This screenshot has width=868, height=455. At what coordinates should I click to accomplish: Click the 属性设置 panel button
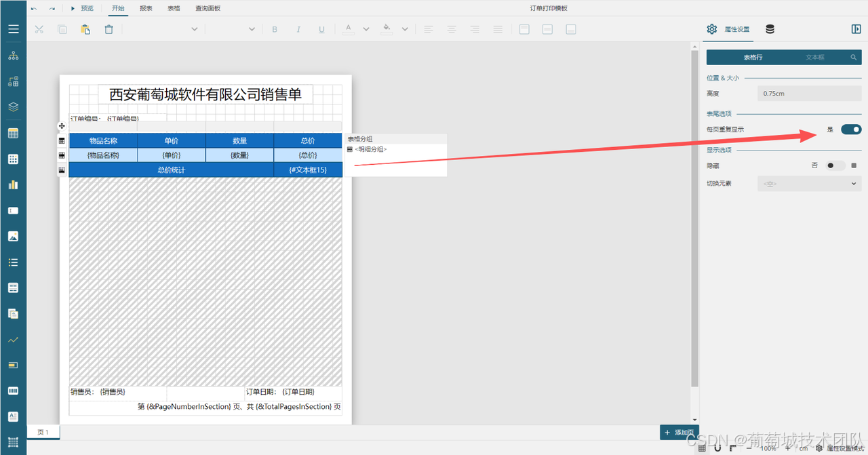point(728,29)
